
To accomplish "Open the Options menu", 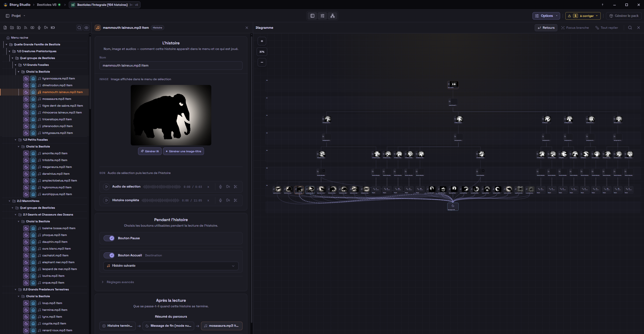I will click(x=546, y=16).
